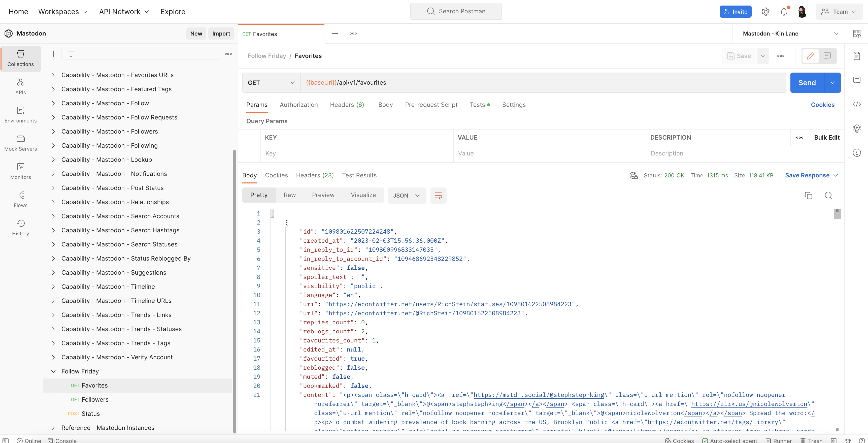
Task: Switch to edit mode pencil icon
Action: pos(810,56)
